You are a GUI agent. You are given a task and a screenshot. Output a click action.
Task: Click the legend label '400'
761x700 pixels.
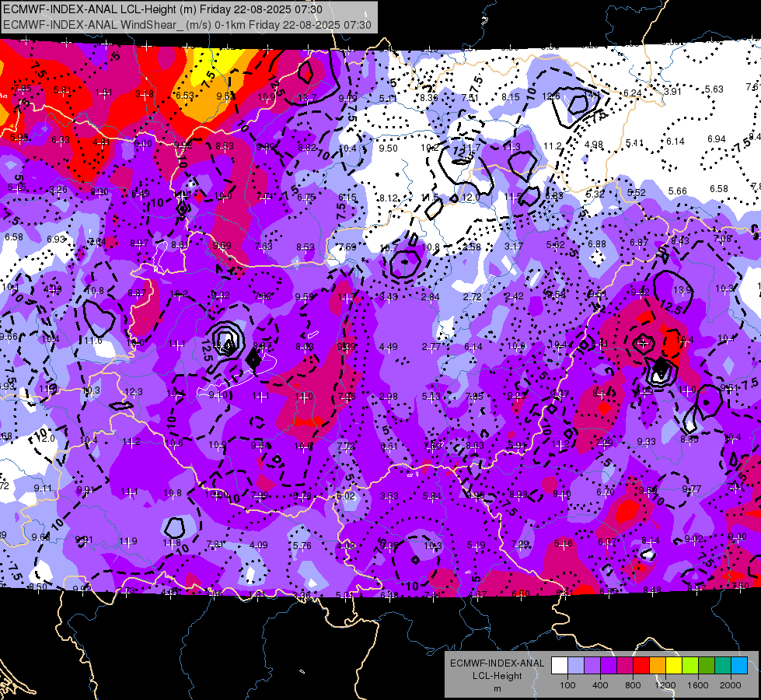(x=600, y=685)
